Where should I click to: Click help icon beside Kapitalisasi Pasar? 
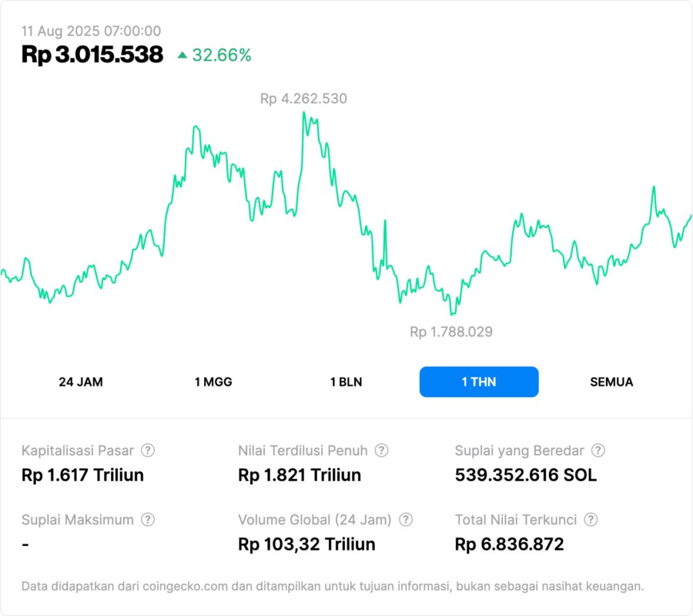click(x=148, y=450)
